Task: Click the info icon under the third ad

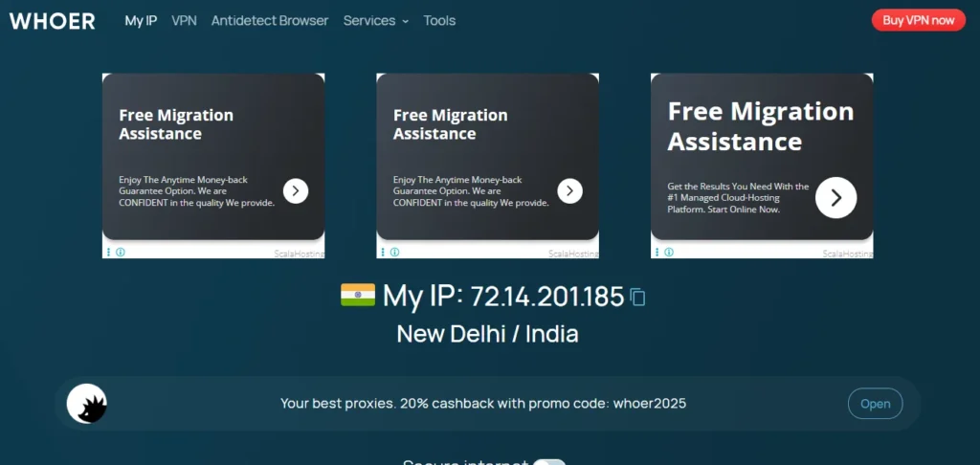Action: tap(669, 253)
